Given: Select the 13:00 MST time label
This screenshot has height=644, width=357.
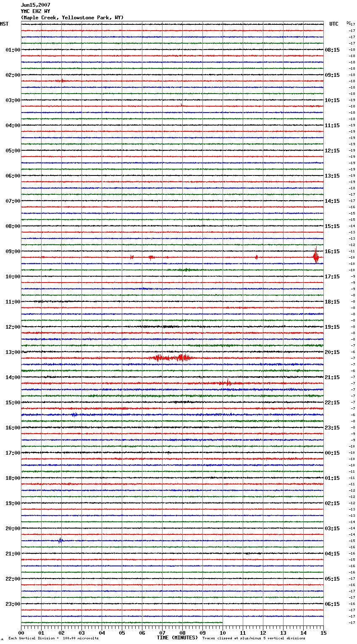Looking at the screenshot, I should point(13,352).
